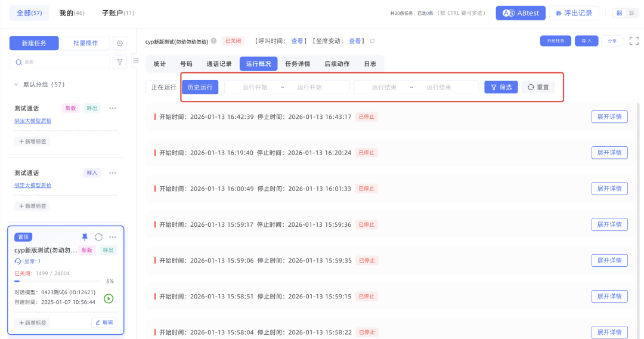Screen dimensions: 644x339
Task: Click the refresh icon on the cyp新版测试 card
Action: click(x=99, y=237)
